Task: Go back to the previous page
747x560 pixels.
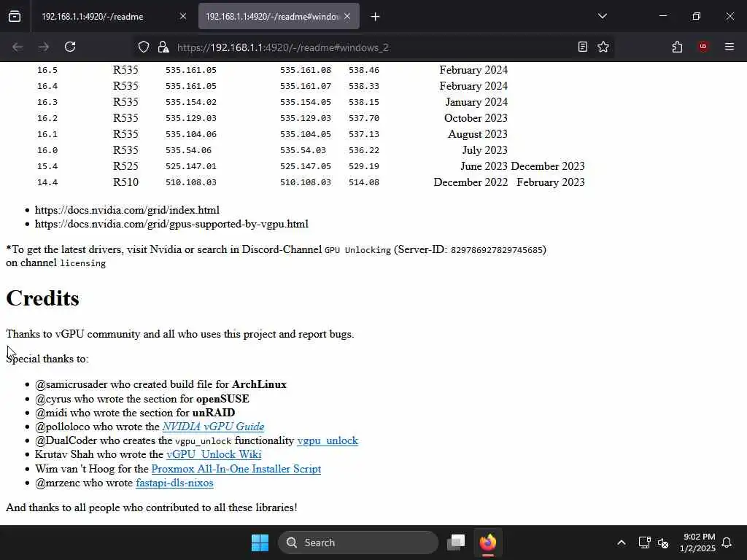Action: (18, 47)
